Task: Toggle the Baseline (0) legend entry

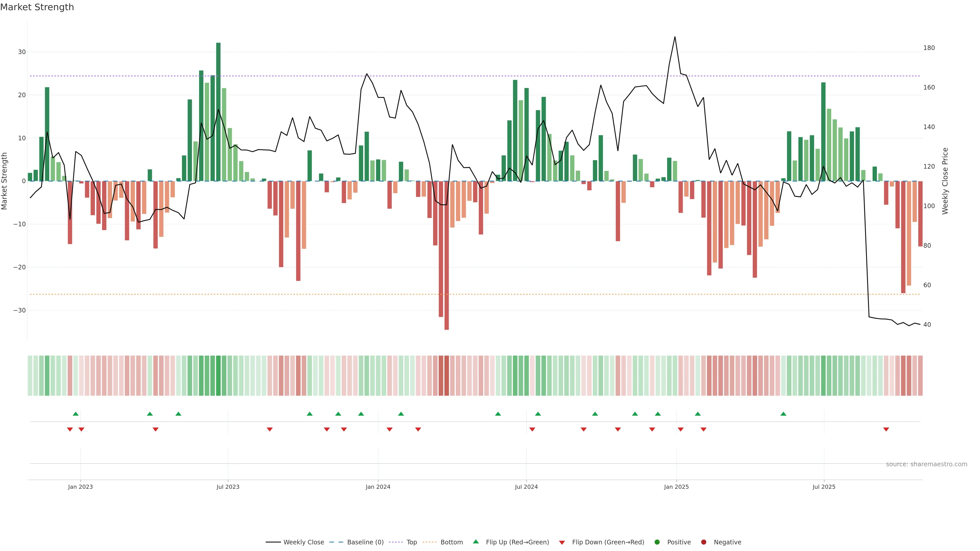Action: coord(365,542)
